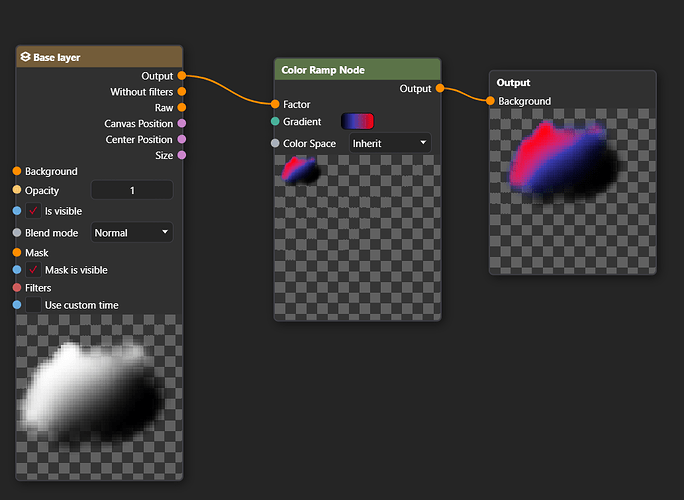Click the Raw output socket
The height and width of the screenshot is (500, 684).
(x=182, y=107)
